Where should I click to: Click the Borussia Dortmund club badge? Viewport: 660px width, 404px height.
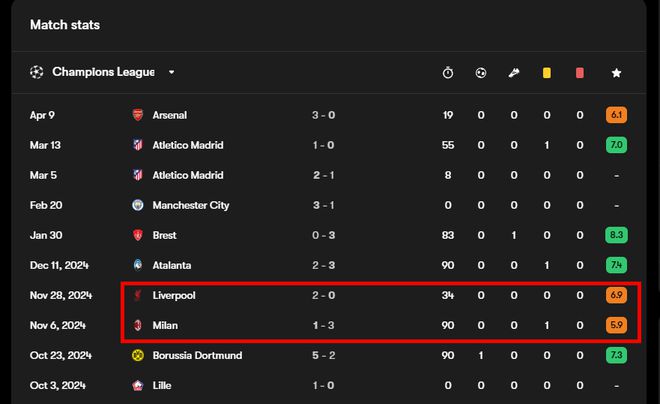point(138,355)
